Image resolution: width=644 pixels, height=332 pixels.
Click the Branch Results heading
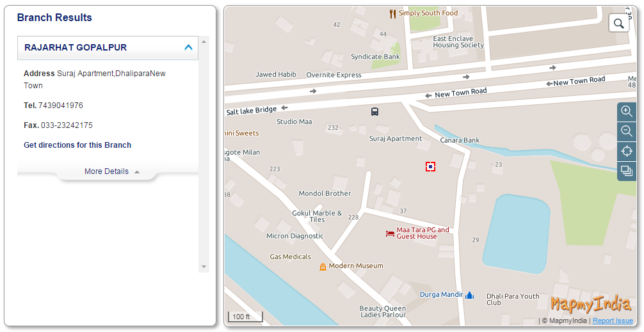point(54,18)
